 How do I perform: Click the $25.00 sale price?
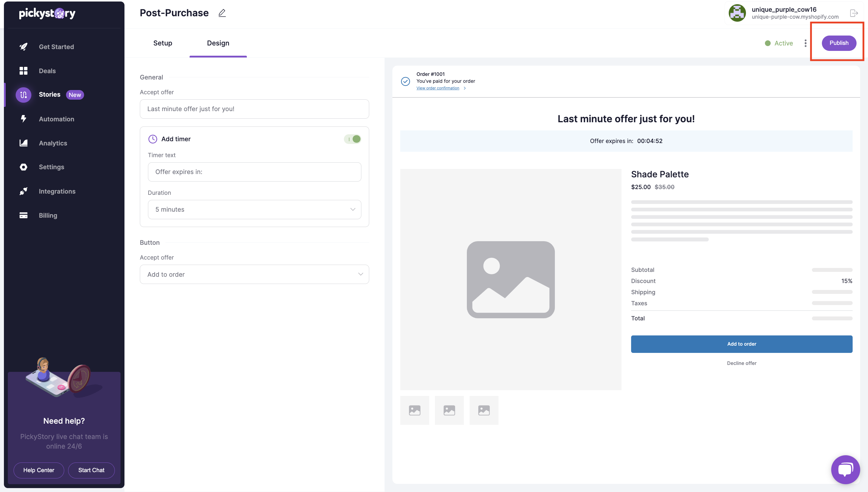(641, 187)
